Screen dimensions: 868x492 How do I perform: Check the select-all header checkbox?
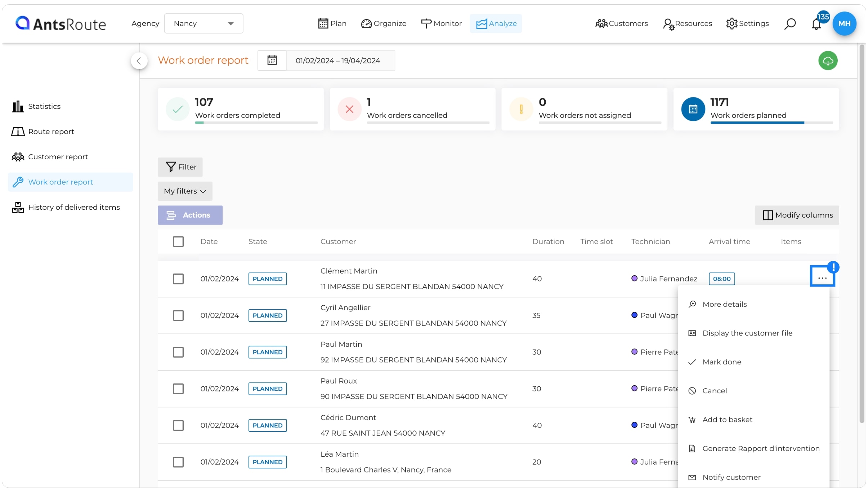click(178, 241)
